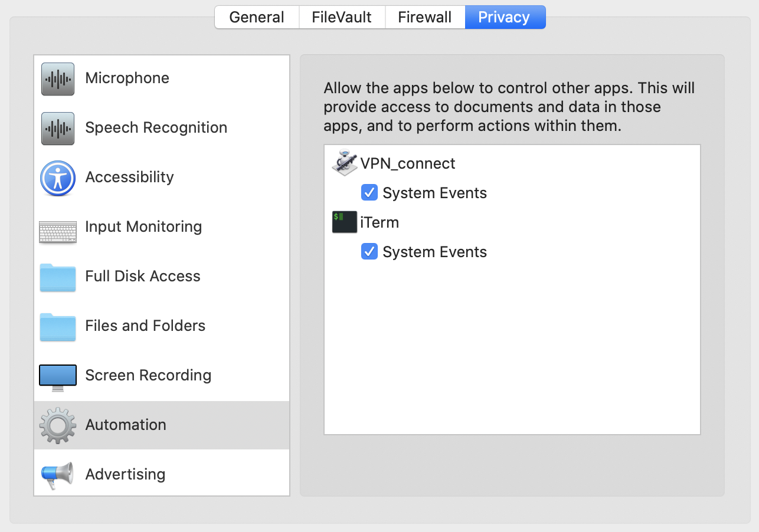The image size is (759, 532).
Task: Uncheck System Events under VPN_connect
Action: (x=369, y=193)
